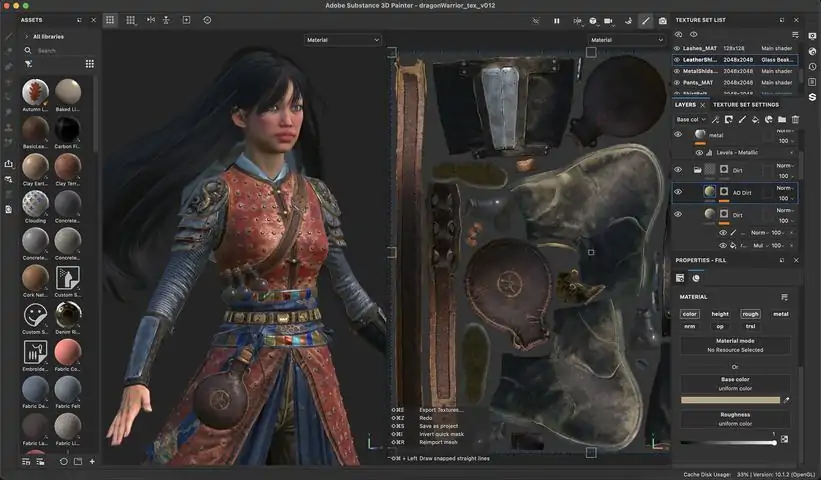821x480 pixels.
Task: Click the plus icon at Assets panel bottom
Action: click(92, 462)
